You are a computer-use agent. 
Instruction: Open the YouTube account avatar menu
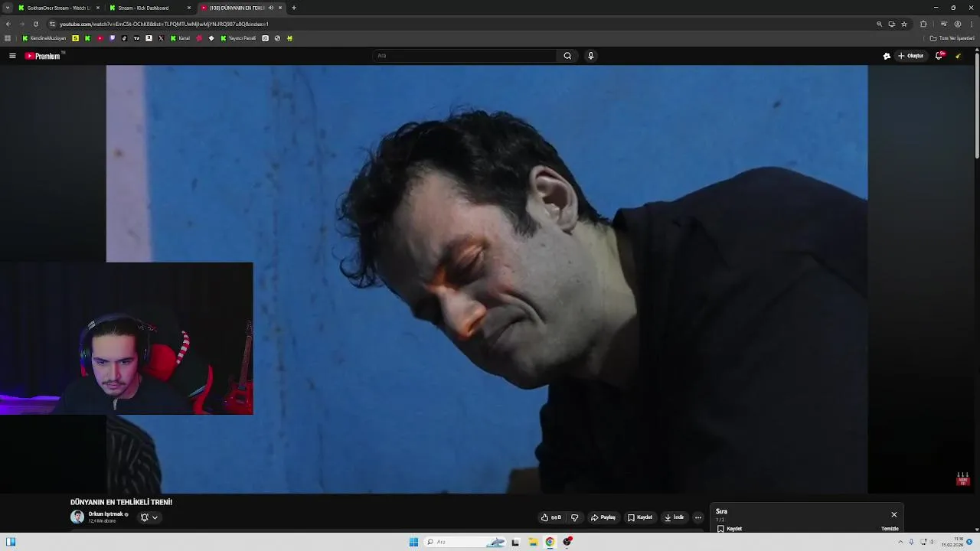959,56
